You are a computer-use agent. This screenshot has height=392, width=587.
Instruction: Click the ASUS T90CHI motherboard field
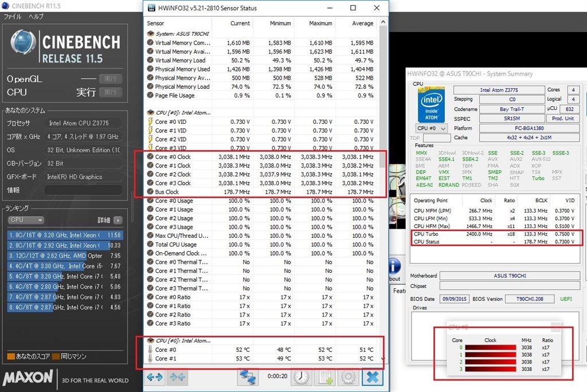[x=510, y=276]
